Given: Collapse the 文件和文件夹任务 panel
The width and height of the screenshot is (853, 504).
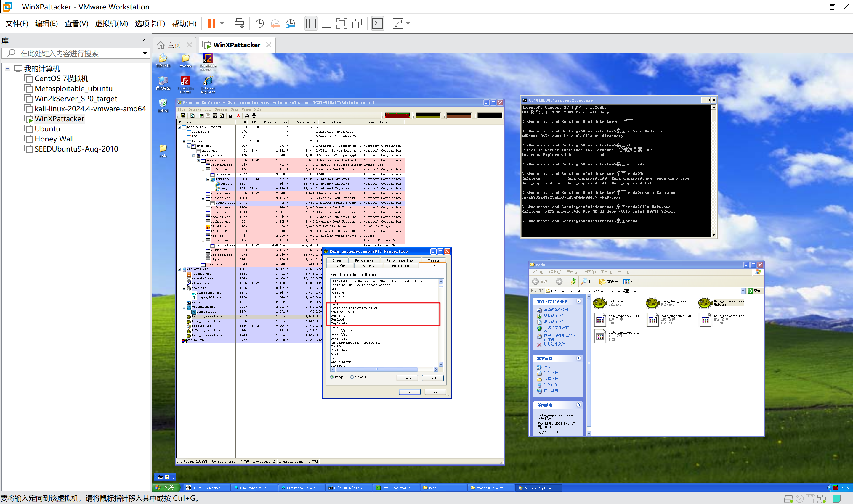Looking at the screenshot, I should click(x=578, y=301).
